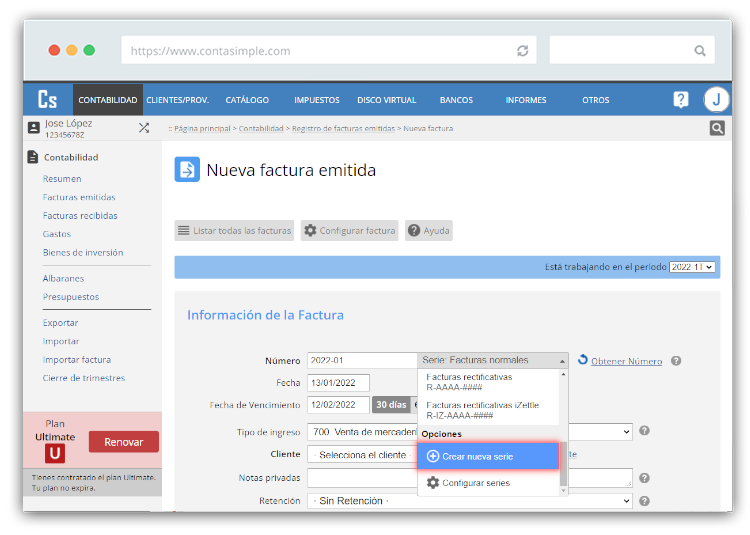Click help icon beside Tipo de ingreso
The width and height of the screenshot is (750, 535).
(644, 431)
